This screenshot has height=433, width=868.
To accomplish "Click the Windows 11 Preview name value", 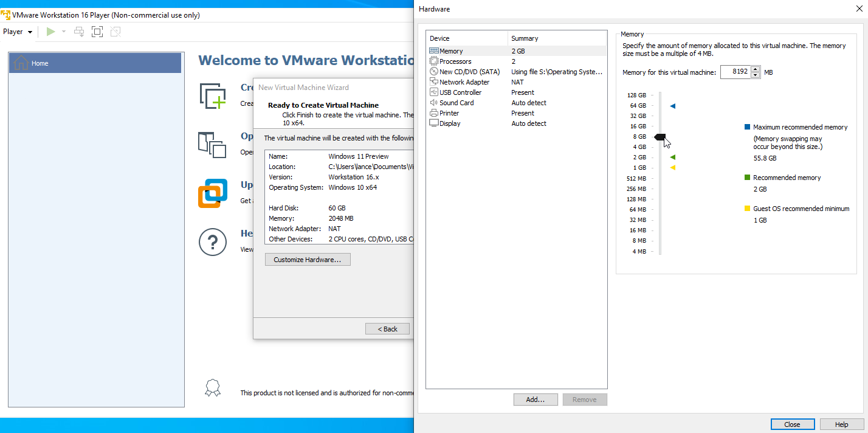I will [358, 156].
